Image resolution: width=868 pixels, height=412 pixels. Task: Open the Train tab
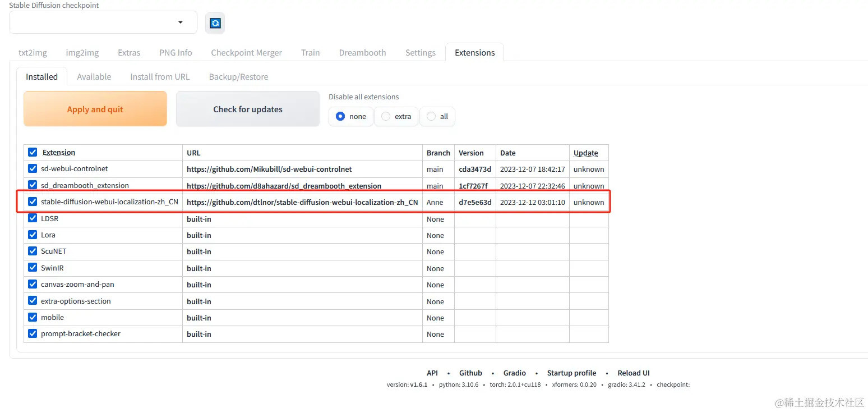pos(310,53)
